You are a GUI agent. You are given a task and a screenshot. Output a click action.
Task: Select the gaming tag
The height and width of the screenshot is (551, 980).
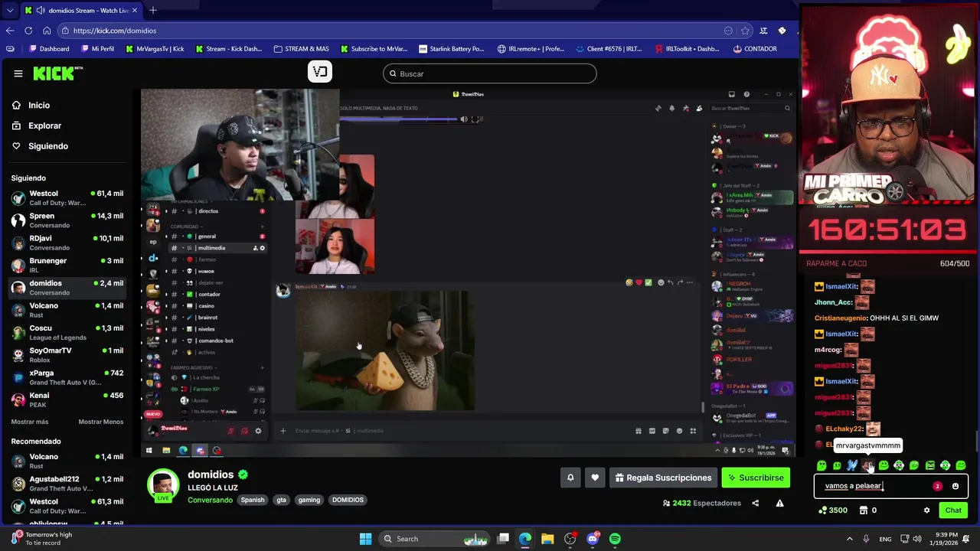[x=309, y=500]
